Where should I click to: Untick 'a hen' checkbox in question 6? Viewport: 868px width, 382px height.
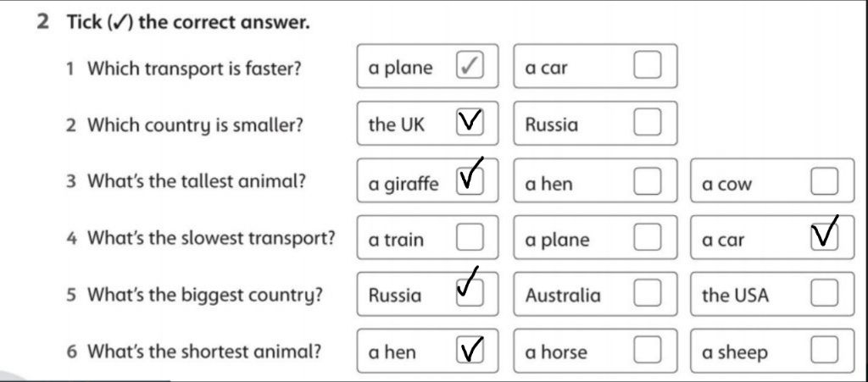(x=470, y=350)
